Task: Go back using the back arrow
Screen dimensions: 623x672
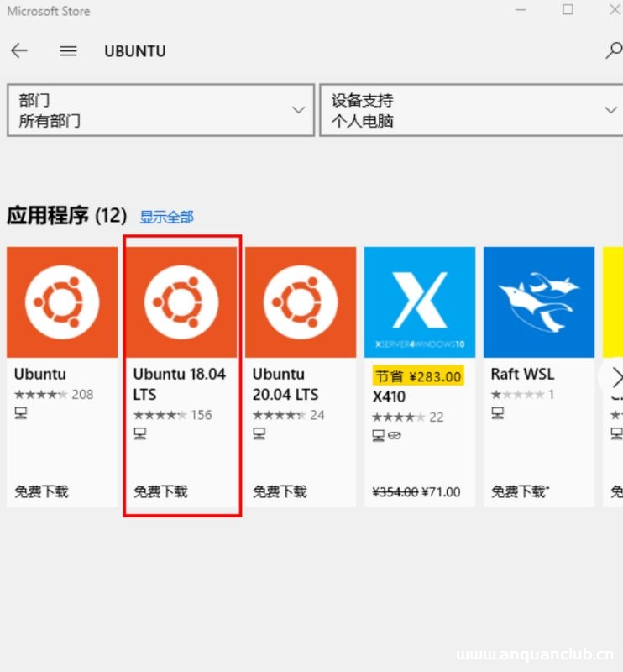Action: [19, 50]
